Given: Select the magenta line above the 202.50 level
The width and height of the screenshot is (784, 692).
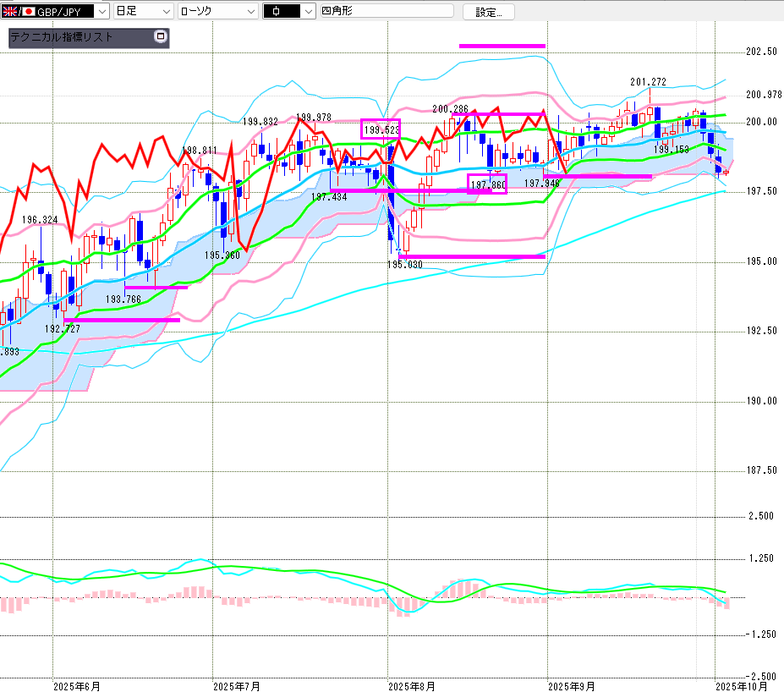Looking at the screenshot, I should pyautogui.click(x=502, y=45).
